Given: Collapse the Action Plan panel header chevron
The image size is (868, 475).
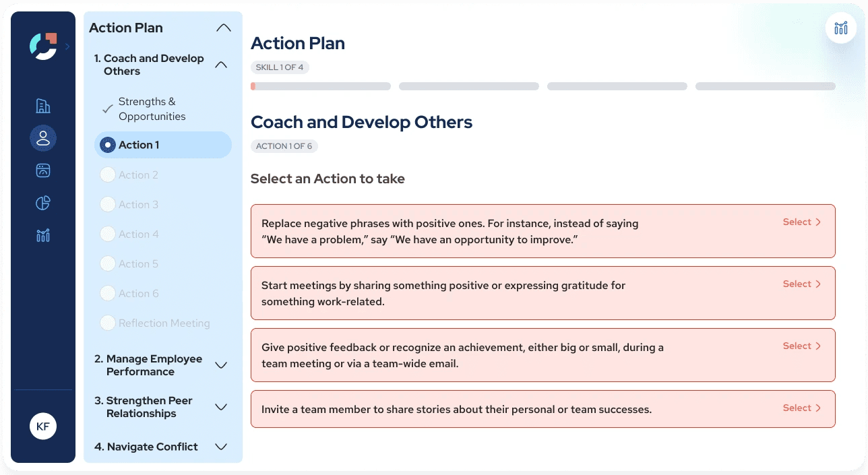Looking at the screenshot, I should [x=224, y=28].
